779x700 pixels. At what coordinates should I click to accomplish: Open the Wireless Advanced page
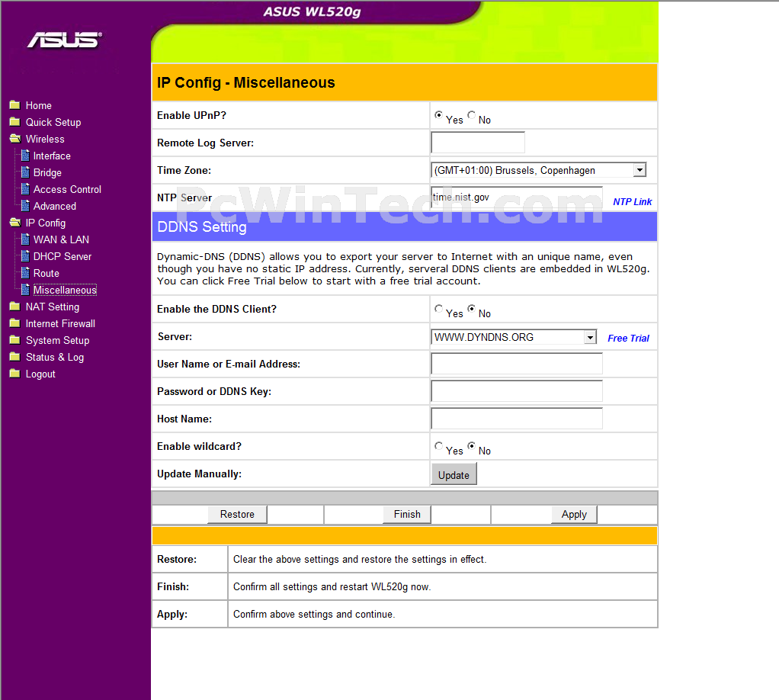(x=55, y=207)
